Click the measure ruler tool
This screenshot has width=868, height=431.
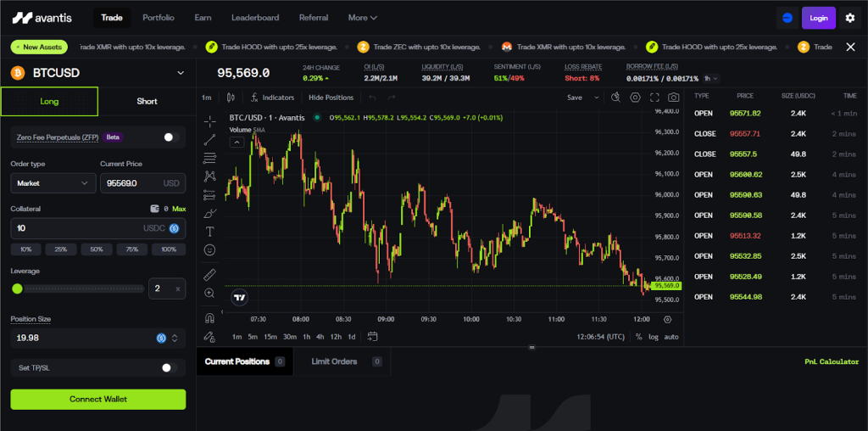(209, 274)
